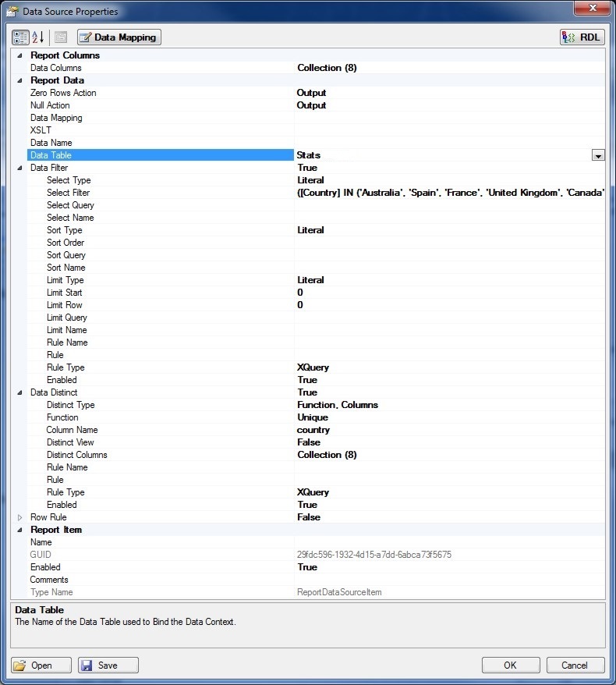Viewport: 616px width, 685px height.
Task: Click the RDL button
Action: pos(582,37)
